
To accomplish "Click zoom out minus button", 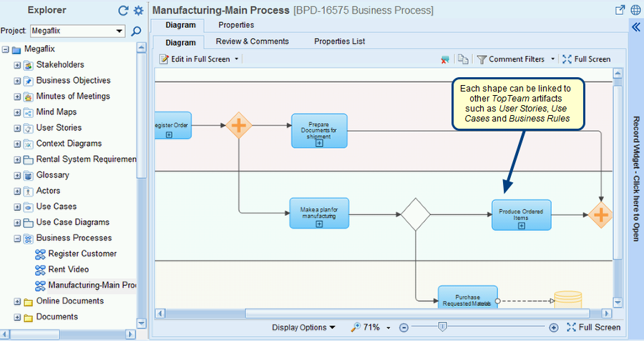I will click(x=404, y=328).
